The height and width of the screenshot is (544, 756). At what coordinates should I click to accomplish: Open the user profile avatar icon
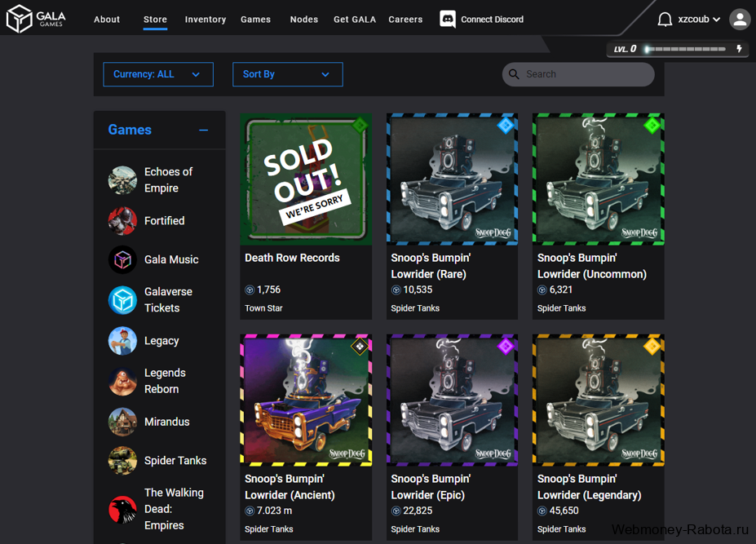(740, 20)
